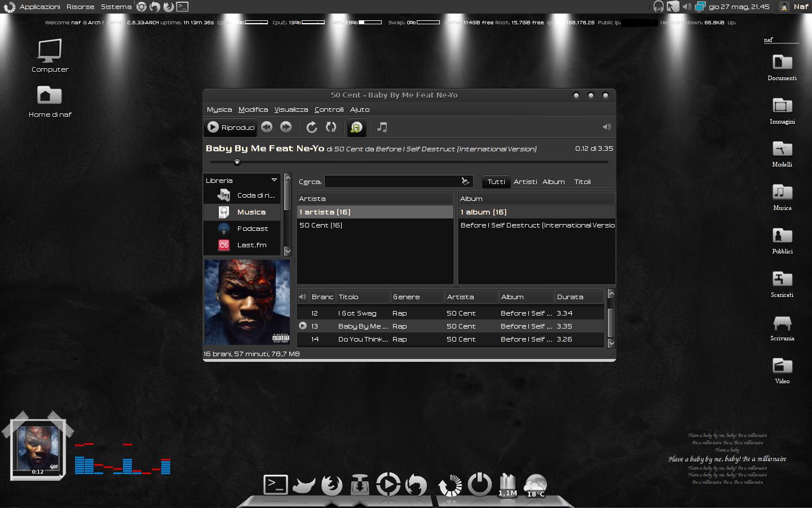The image size is (812, 508).
Task: Open the Immagini folder icon
Action: coord(782,111)
